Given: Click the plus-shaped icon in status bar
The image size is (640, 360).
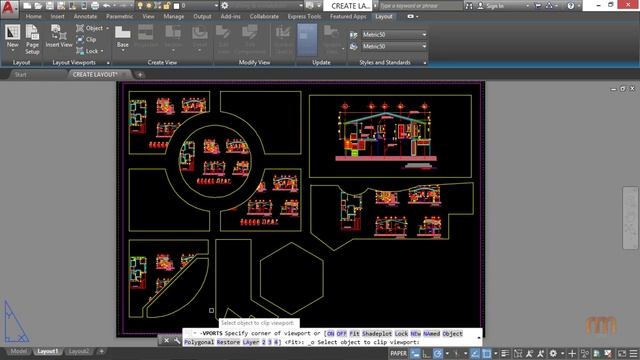Looking at the screenshot, I should [572, 353].
